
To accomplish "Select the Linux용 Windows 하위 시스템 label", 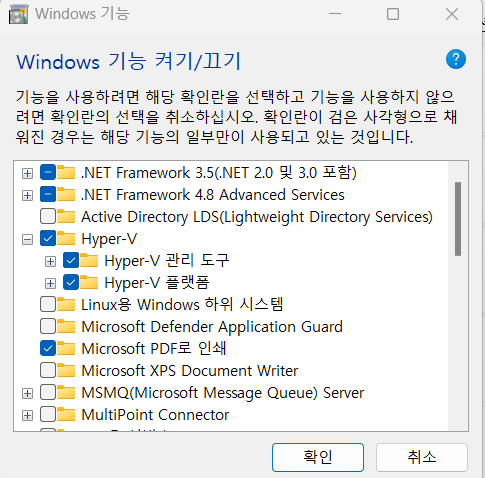I will point(182,305).
